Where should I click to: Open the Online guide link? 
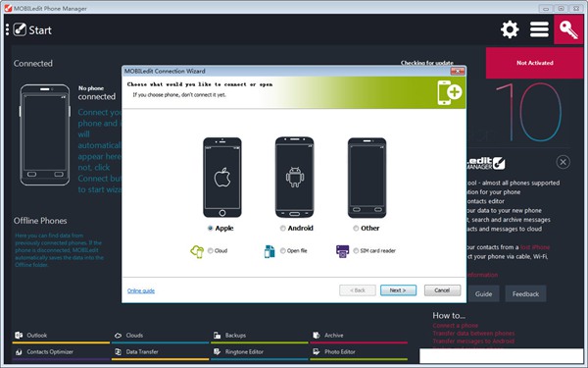coord(141,290)
